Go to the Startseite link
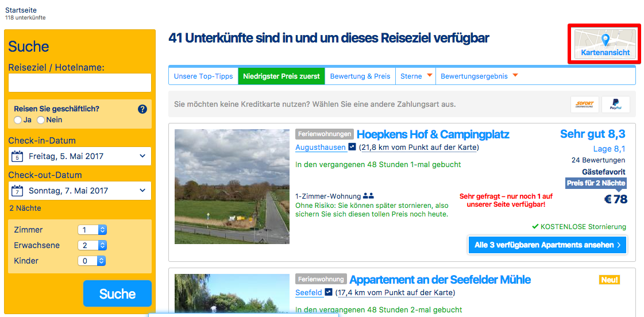The width and height of the screenshot is (644, 317). click(x=21, y=10)
